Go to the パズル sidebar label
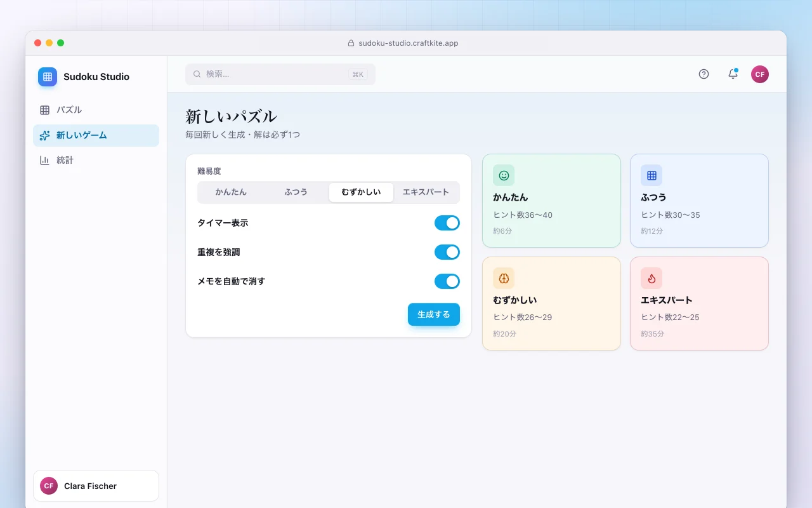812x508 pixels. point(69,110)
